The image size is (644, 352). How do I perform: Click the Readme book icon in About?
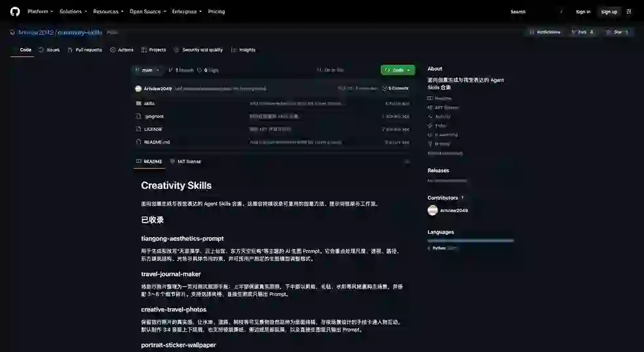click(x=430, y=98)
